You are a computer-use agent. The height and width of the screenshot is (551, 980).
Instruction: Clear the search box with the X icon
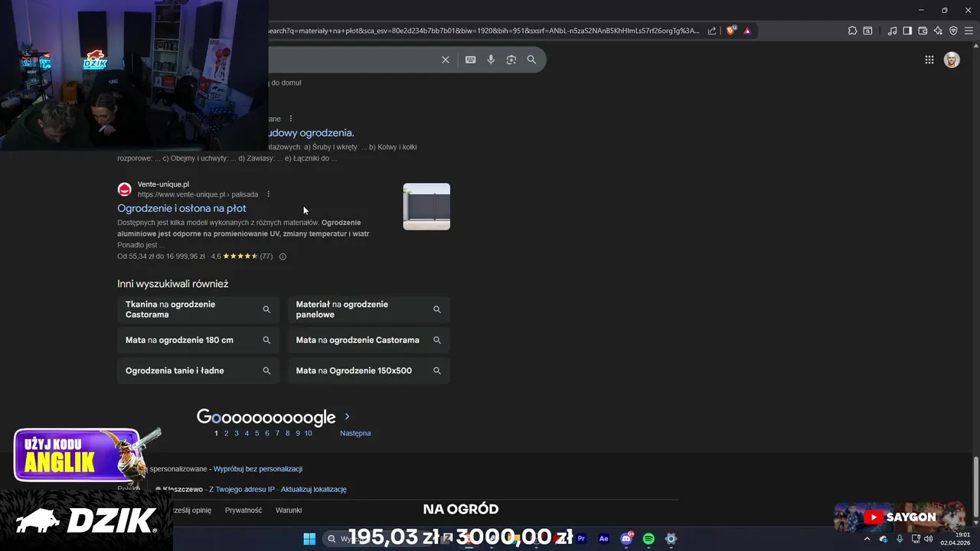[x=446, y=60]
